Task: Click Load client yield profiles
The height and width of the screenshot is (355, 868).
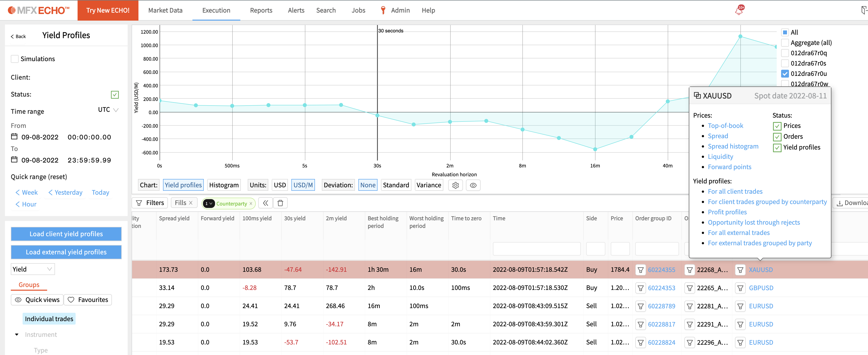Action: coord(66,234)
